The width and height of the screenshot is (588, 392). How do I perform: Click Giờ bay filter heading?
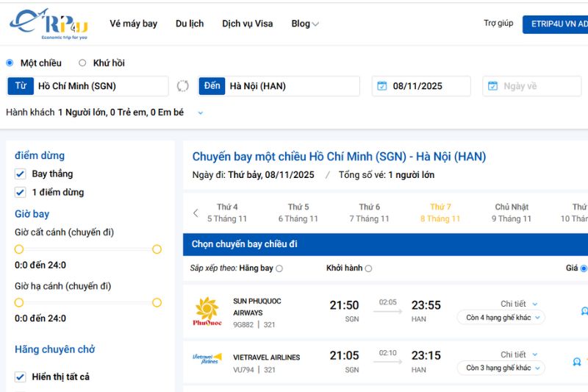tap(32, 214)
